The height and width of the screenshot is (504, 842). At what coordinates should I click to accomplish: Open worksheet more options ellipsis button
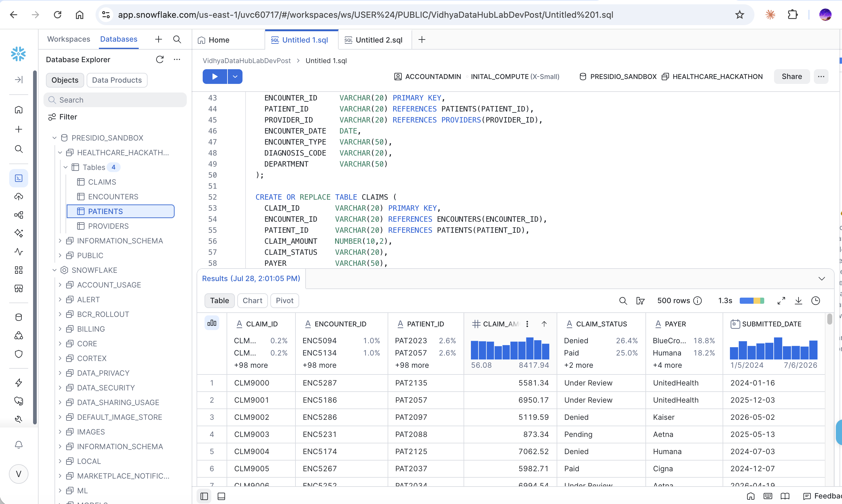[x=821, y=77]
